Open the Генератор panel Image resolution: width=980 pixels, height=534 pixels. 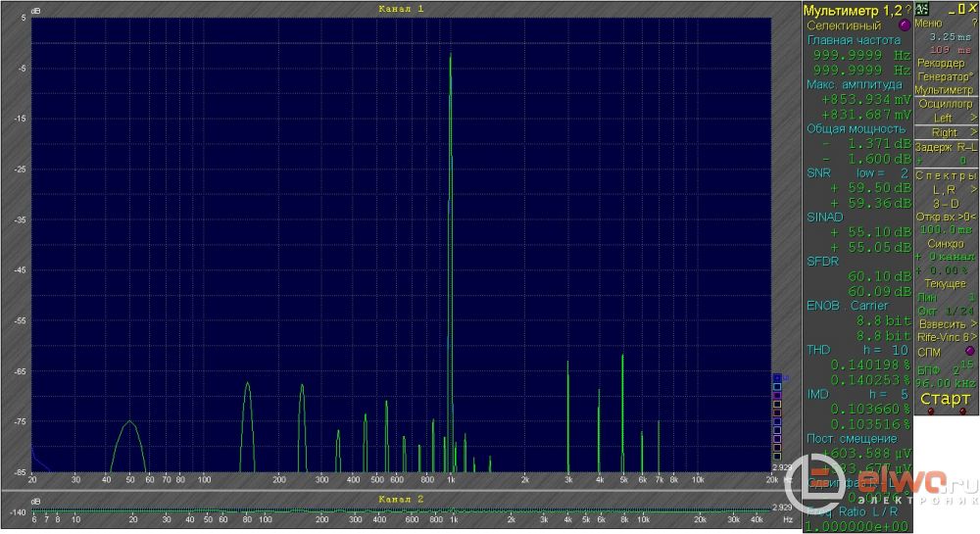[x=945, y=76]
